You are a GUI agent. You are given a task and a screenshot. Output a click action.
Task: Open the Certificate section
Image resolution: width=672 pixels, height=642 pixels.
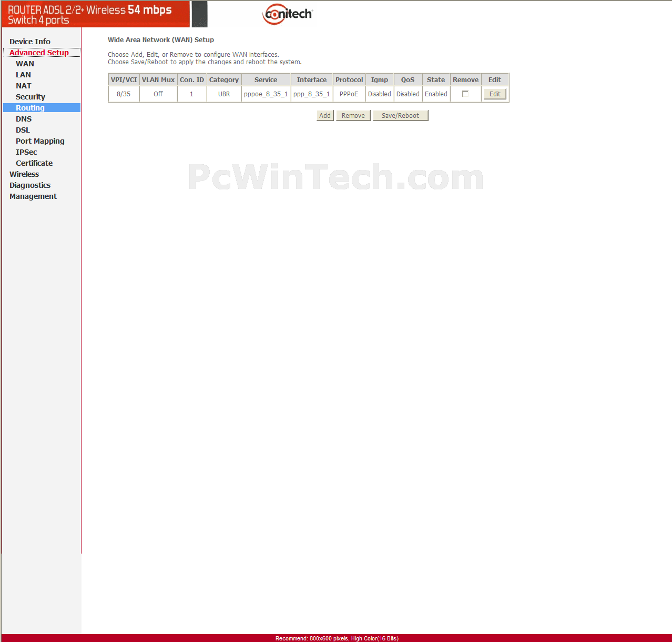34,163
